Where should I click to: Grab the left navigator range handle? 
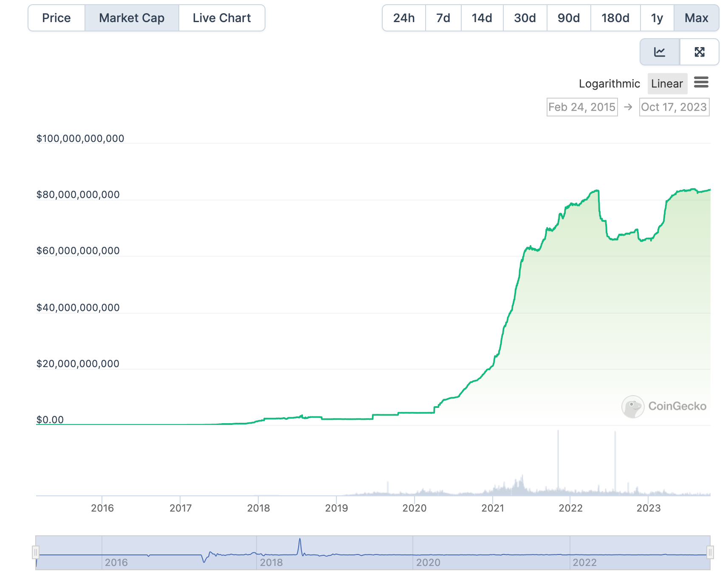pos(36,552)
